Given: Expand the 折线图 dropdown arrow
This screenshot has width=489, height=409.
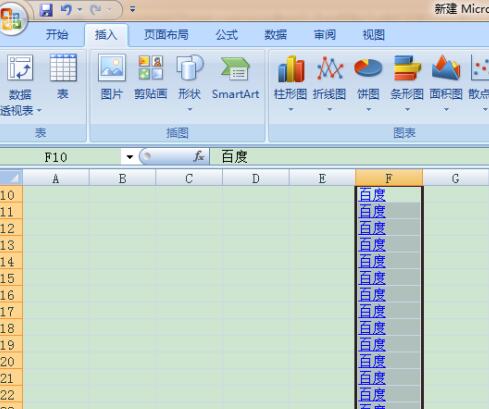Looking at the screenshot, I should pos(329,109).
